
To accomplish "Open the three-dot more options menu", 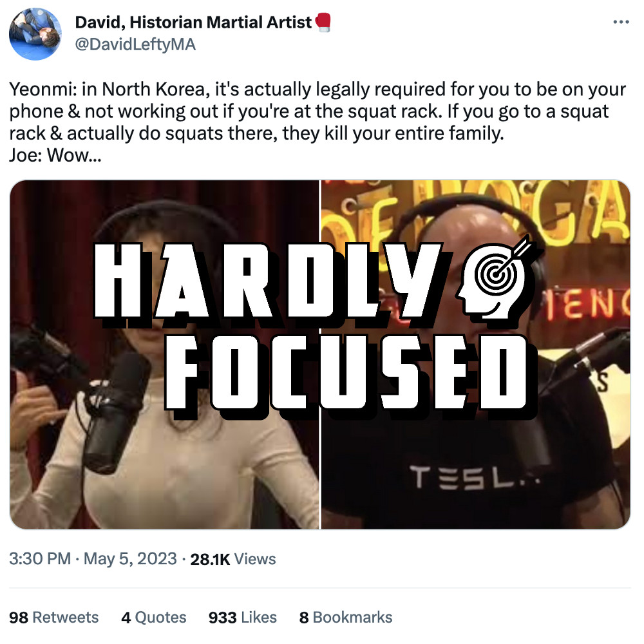I will (621, 22).
